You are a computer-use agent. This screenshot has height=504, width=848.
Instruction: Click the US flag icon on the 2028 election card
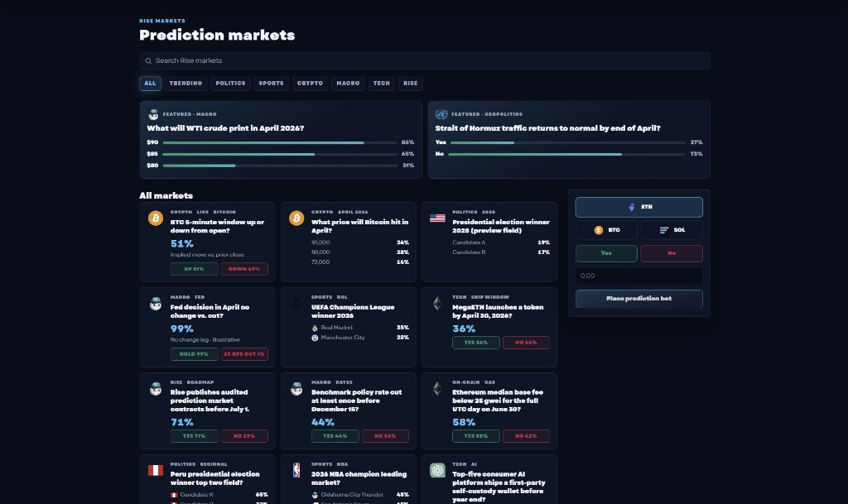437,218
